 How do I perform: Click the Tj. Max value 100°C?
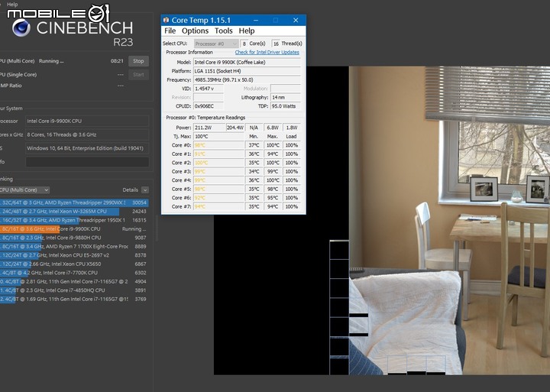[x=219, y=136]
